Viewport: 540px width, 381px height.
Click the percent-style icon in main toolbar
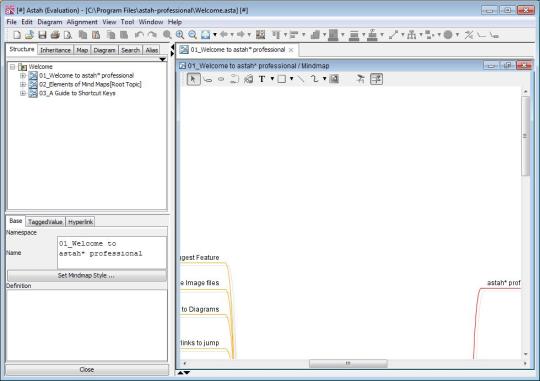(x=469, y=35)
